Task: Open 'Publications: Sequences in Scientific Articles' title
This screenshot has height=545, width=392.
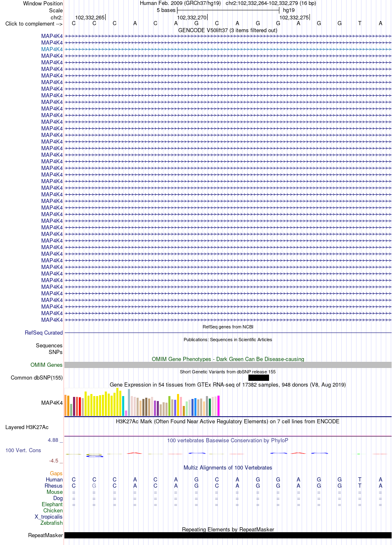Action: (228, 340)
